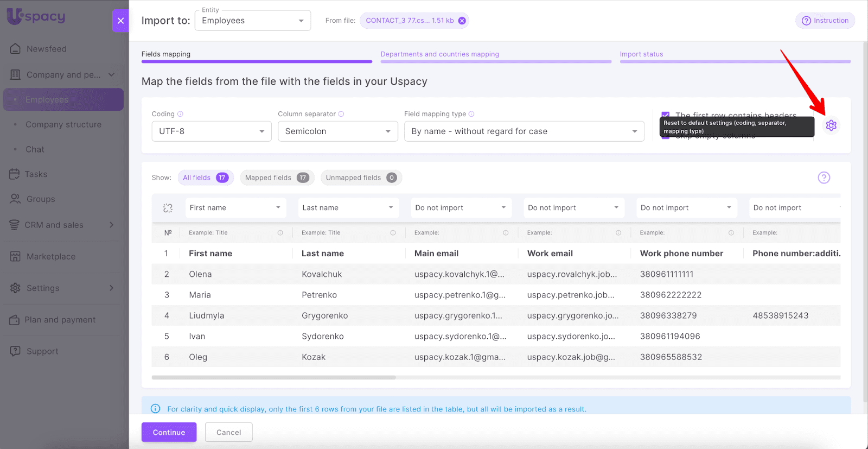Click the reset to default settings gear icon
The image size is (868, 449).
click(x=831, y=125)
